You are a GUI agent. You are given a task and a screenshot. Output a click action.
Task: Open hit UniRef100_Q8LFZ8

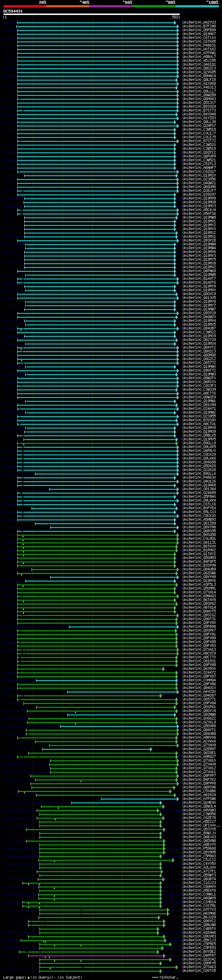(199, 80)
